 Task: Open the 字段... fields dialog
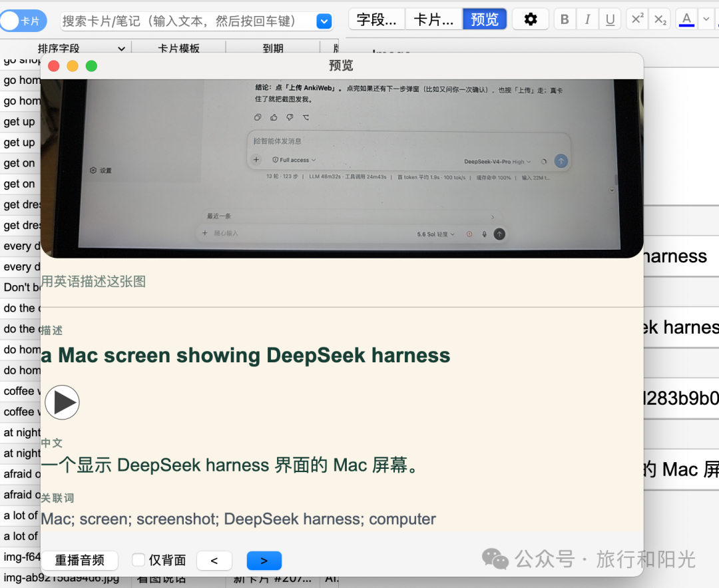(x=376, y=19)
